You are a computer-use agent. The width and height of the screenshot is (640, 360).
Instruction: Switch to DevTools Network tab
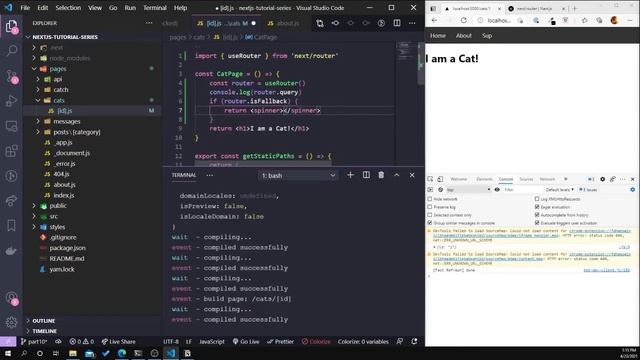coord(547,179)
